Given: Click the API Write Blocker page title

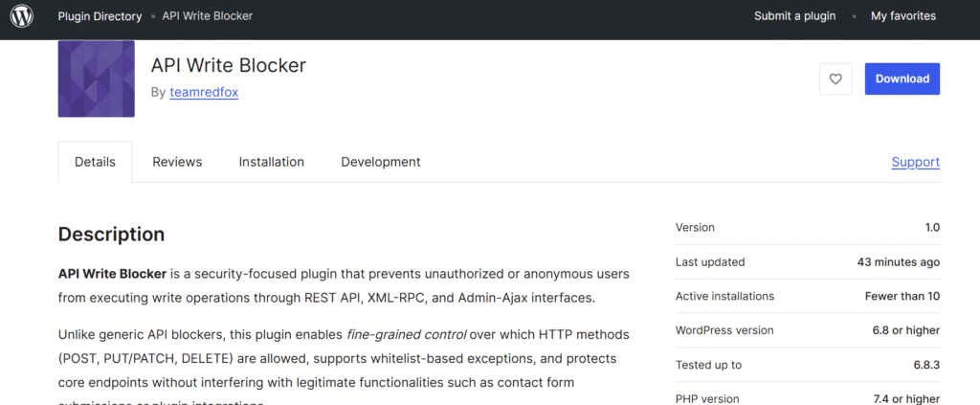Looking at the screenshot, I should coord(229,66).
